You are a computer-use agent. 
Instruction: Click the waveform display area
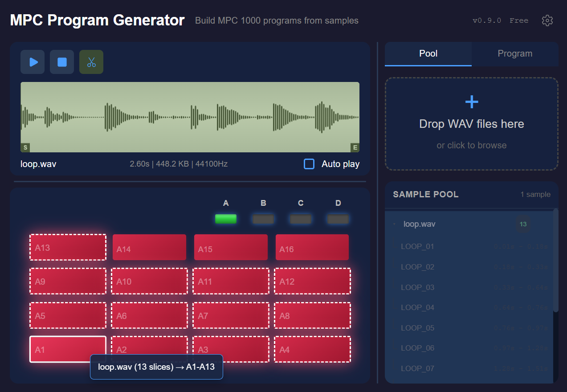tap(190, 117)
